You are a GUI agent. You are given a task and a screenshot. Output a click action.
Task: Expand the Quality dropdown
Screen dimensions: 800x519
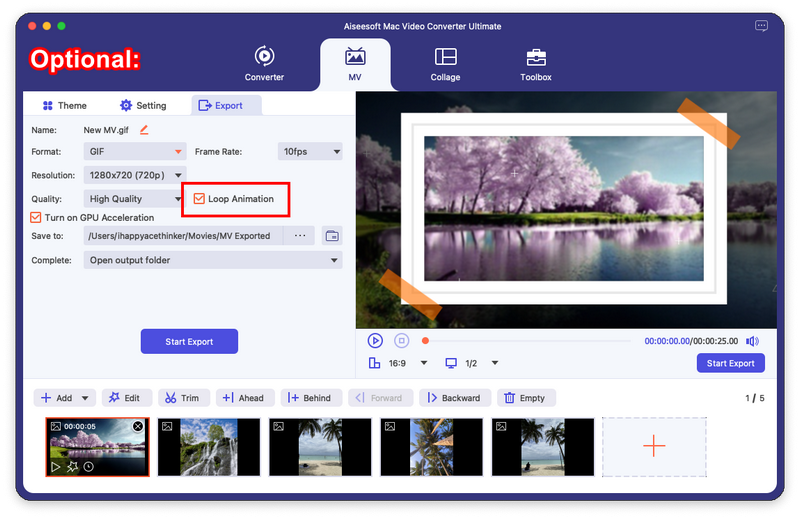(x=135, y=199)
